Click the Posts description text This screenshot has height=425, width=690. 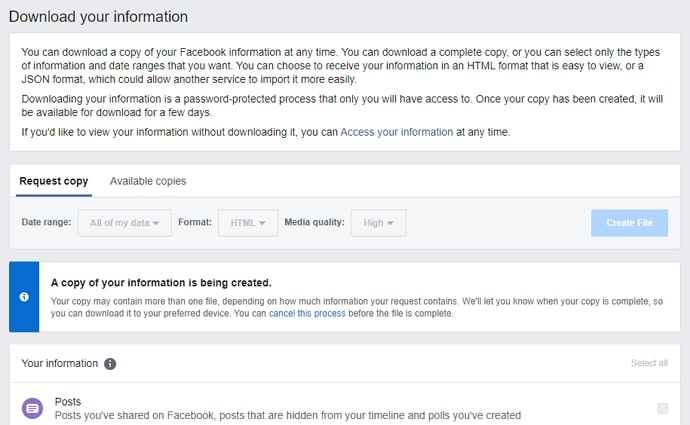(x=288, y=415)
